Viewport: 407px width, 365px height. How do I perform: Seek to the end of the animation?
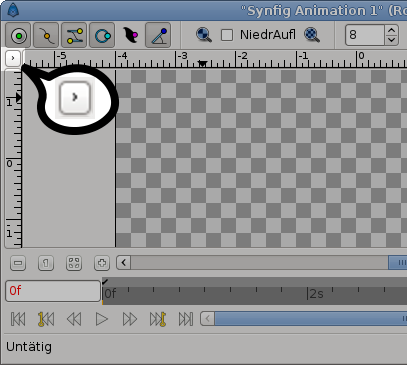(x=186, y=319)
